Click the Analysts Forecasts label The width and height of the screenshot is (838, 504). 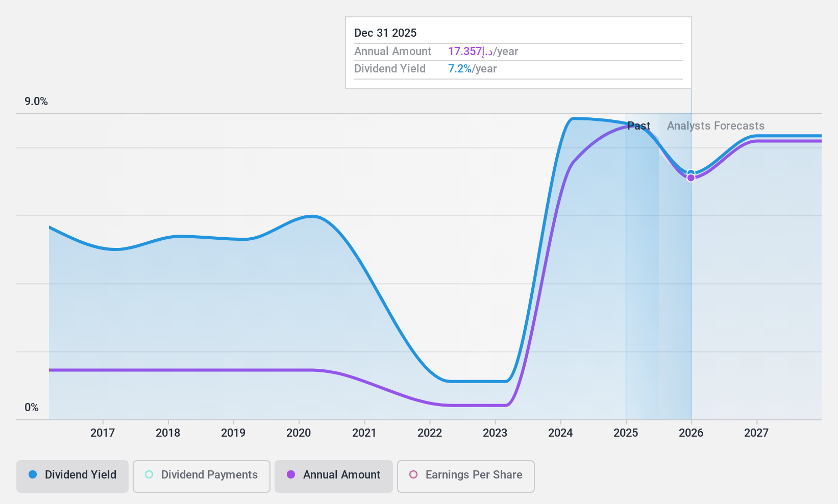tap(716, 126)
